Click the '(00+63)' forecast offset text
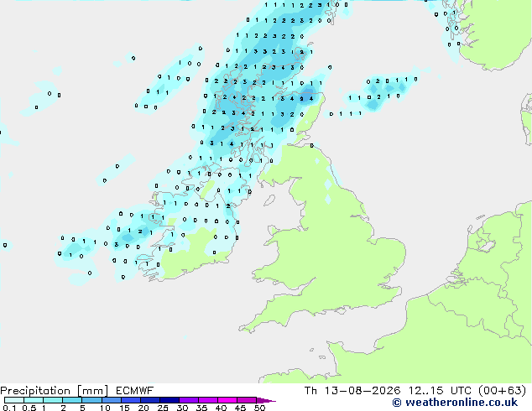Image resolution: width=532 pixels, height=411 pixels. click(x=503, y=391)
